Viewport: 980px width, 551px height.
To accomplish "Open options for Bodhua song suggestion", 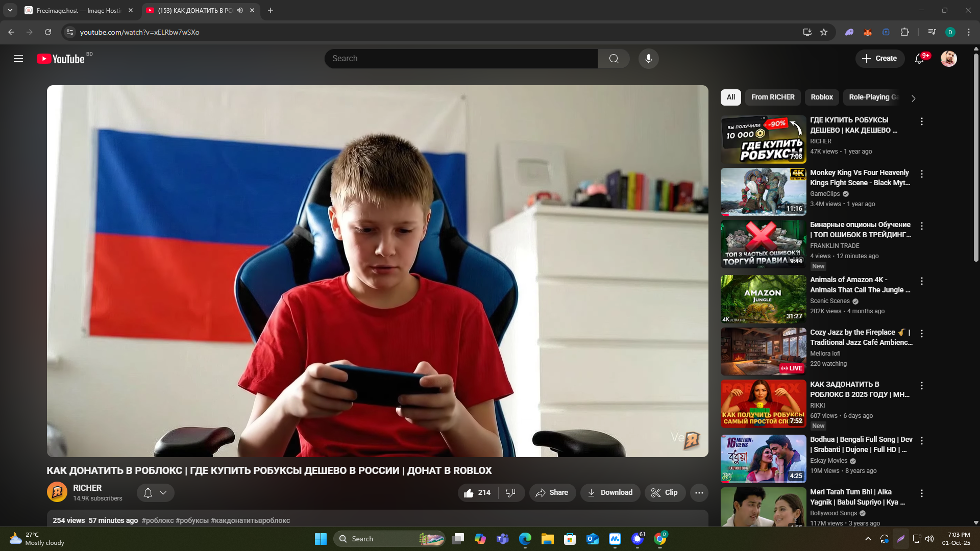I will (x=922, y=441).
